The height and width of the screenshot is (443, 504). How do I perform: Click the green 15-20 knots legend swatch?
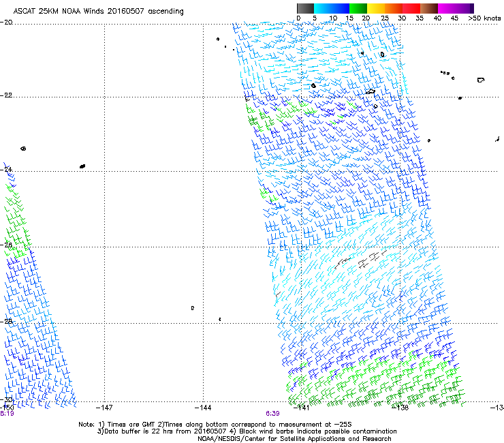(x=358, y=8)
